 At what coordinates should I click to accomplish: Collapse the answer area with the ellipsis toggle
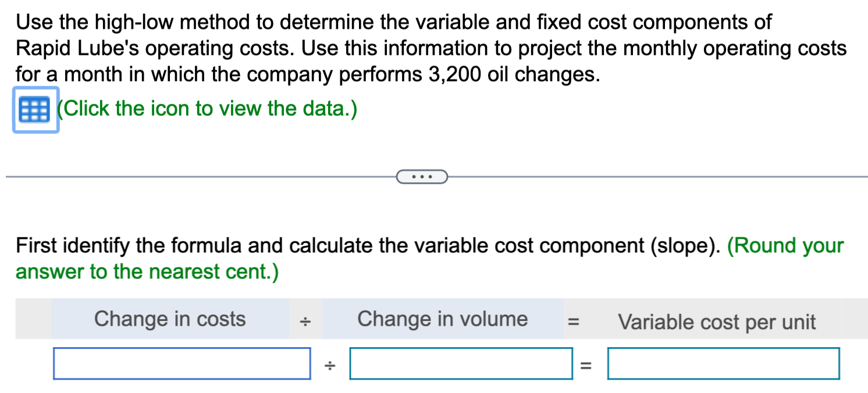click(x=422, y=176)
